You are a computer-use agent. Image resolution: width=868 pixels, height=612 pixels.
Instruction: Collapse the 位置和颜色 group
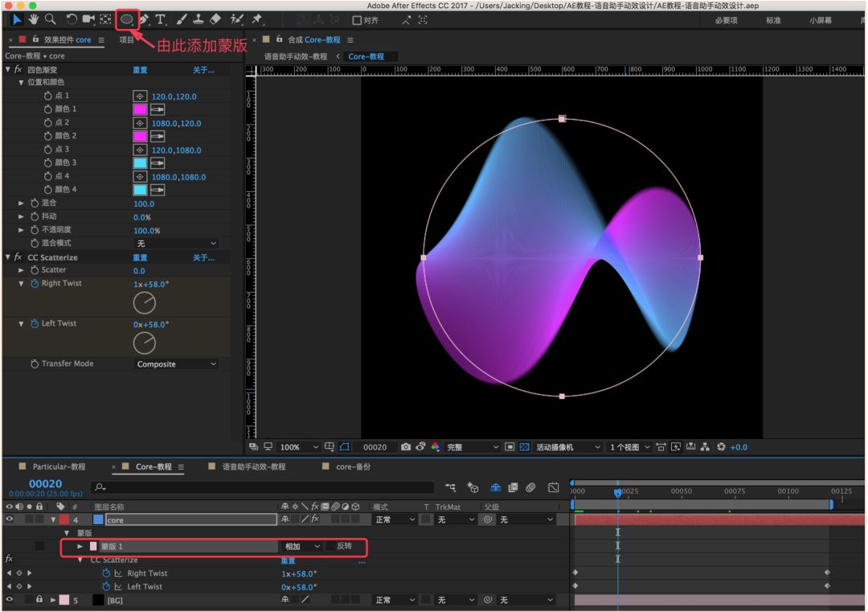click(x=21, y=83)
